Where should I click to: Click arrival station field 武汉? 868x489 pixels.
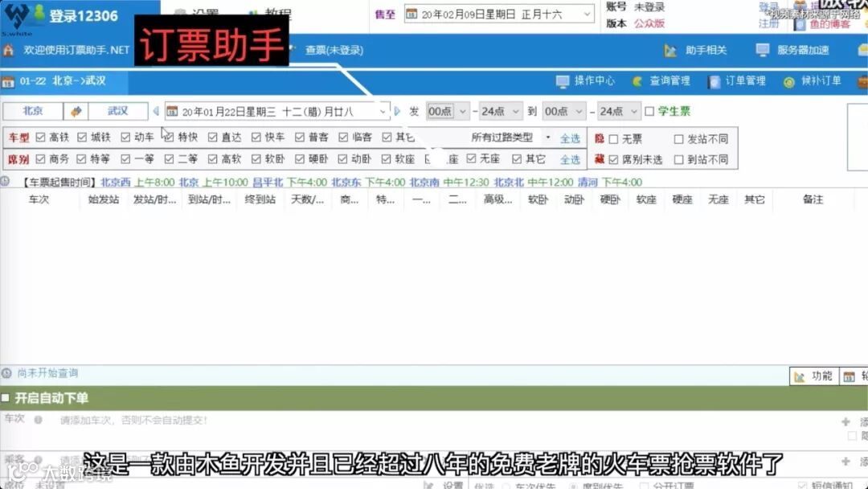pos(118,111)
